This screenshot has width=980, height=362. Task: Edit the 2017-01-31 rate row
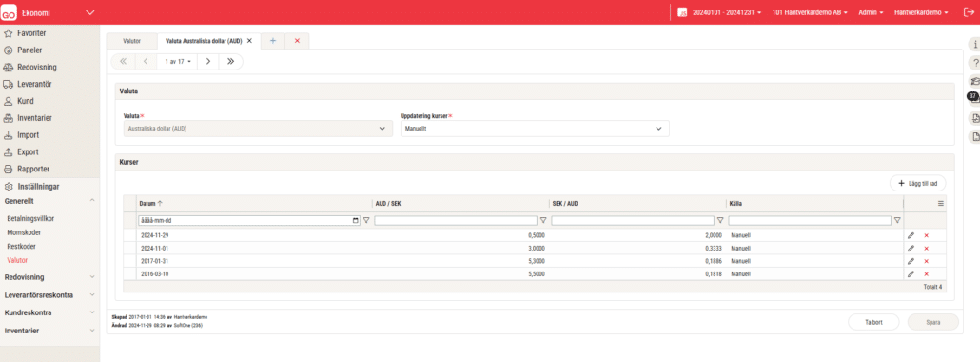click(911, 261)
